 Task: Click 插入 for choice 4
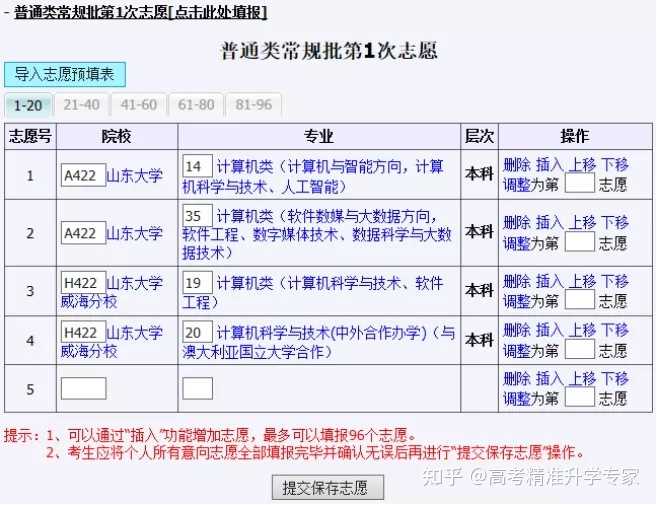tap(550, 330)
